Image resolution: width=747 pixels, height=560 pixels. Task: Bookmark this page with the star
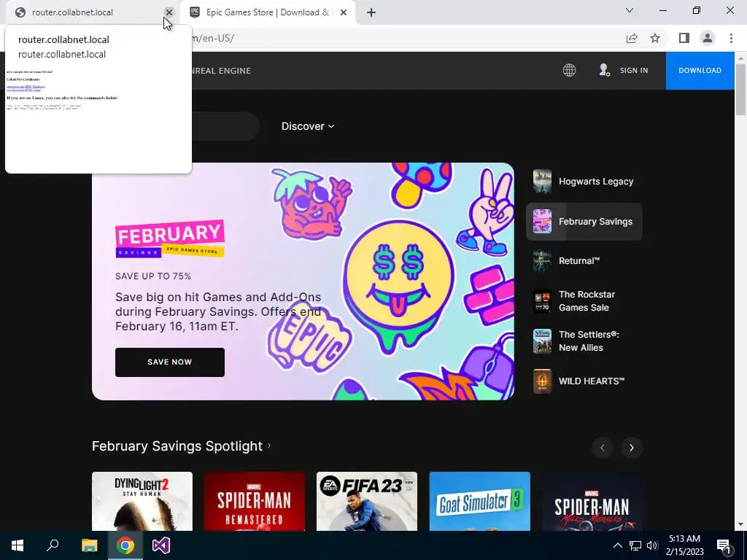(x=655, y=38)
